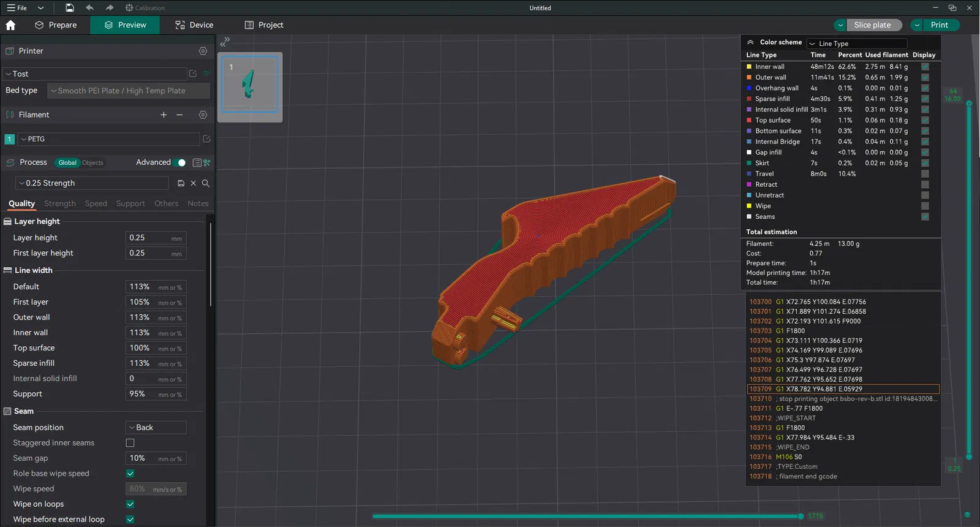Uncheck Wipe on loops
The height and width of the screenshot is (527, 980).
click(130, 504)
